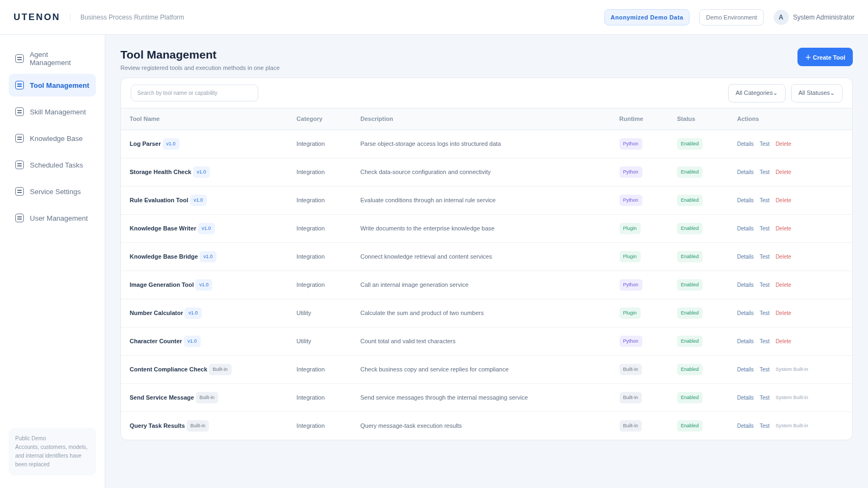
Task: Open Scheduled Tasks in sidebar
Action: point(52,165)
